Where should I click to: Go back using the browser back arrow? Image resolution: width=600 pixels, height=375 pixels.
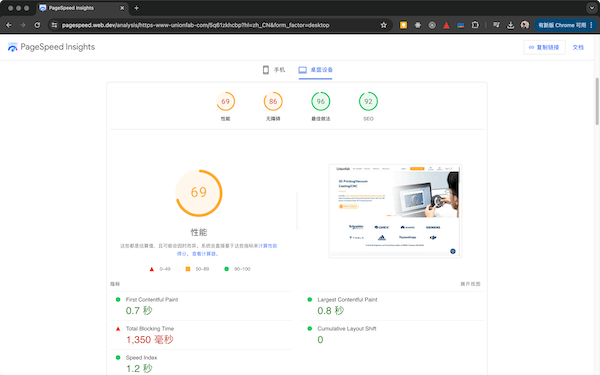9,25
